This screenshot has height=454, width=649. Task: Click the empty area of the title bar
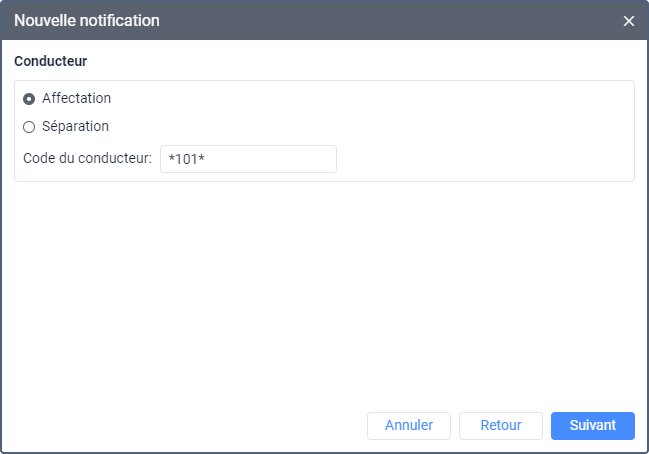[x=400, y=20]
